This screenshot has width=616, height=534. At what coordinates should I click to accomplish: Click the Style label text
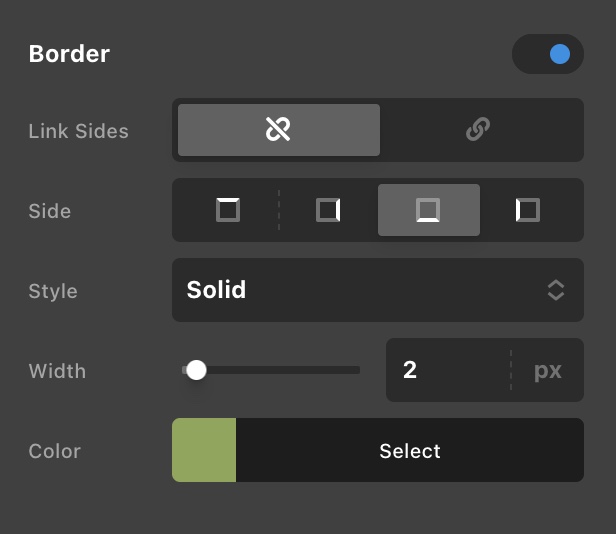point(53,291)
